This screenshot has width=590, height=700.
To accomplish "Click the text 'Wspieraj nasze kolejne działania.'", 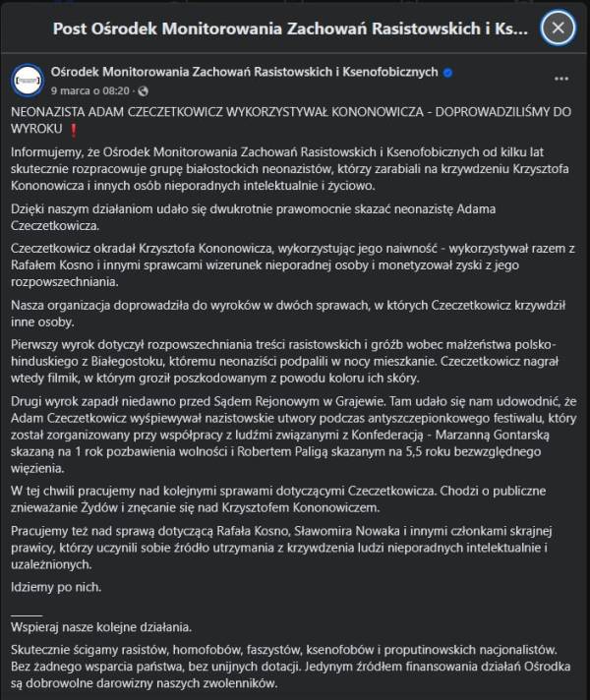I will tap(101, 627).
